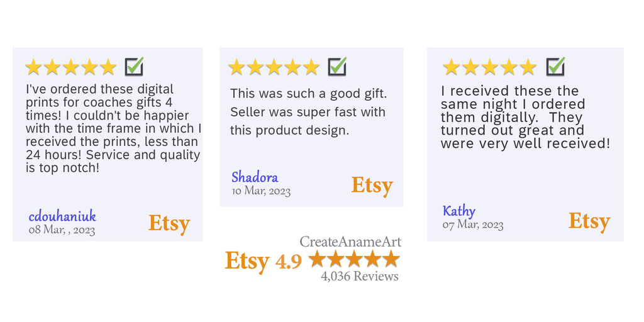Open the Etsy logo in Kathy's review card
The width and height of the screenshot is (644, 322).
coord(589,221)
